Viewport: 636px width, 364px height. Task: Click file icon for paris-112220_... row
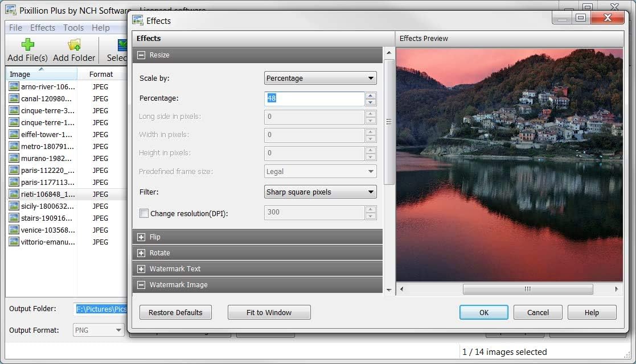(14, 170)
